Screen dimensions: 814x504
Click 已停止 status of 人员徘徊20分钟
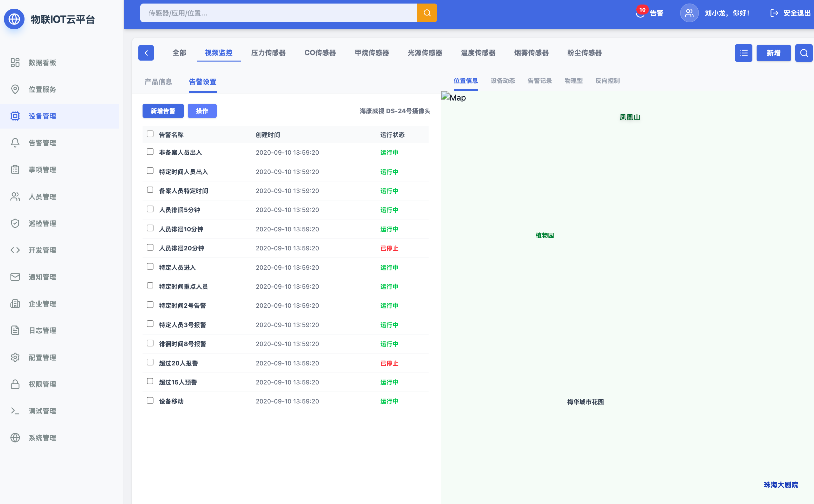(x=389, y=248)
